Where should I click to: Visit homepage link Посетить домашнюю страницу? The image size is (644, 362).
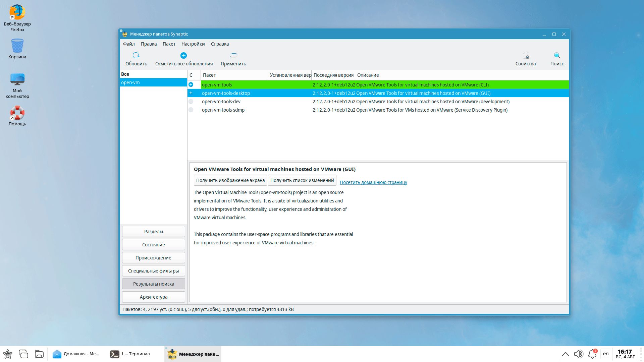tap(373, 182)
